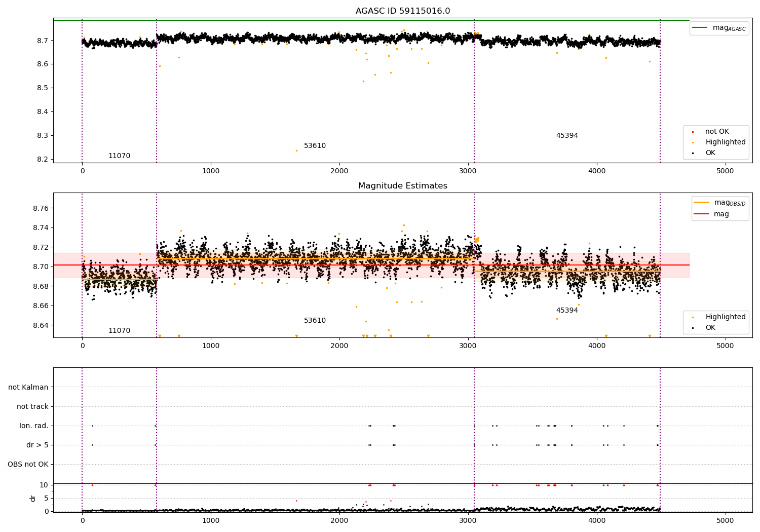Select the red 'mag' legend entry in the Magnitude Estimates plot

[x=712, y=214]
